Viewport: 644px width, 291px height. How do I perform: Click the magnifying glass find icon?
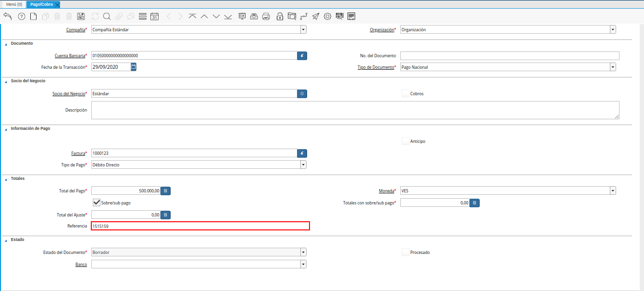(x=107, y=16)
